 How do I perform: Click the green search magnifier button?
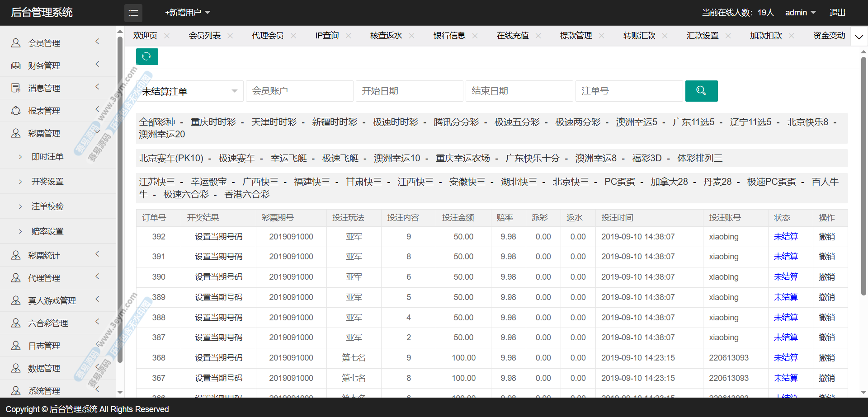(701, 91)
